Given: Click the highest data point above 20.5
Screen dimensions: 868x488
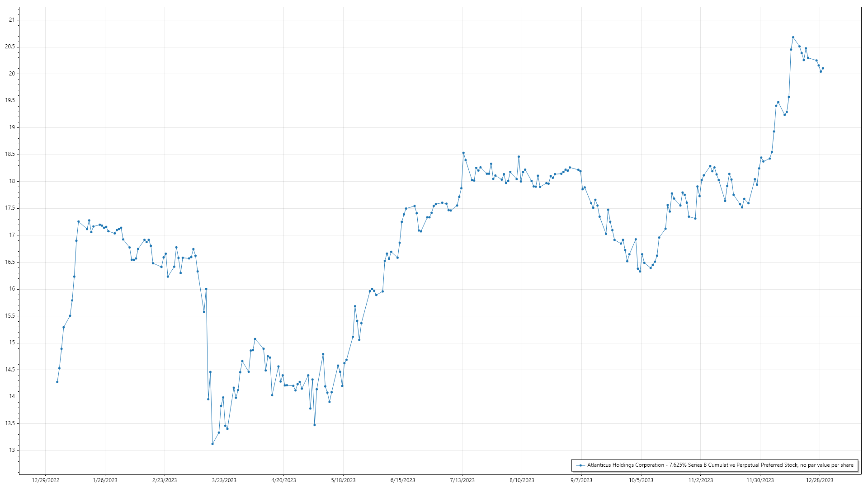Looking at the screenshot, I should click(793, 37).
